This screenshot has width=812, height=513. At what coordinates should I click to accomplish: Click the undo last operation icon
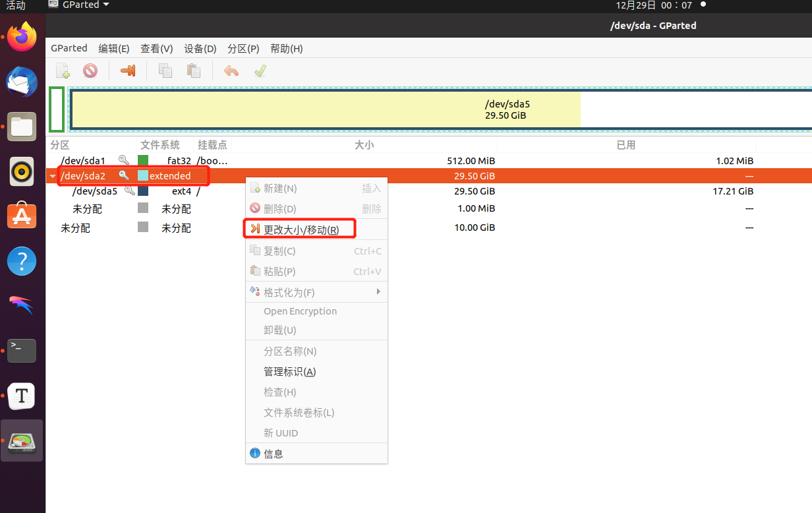click(x=231, y=71)
